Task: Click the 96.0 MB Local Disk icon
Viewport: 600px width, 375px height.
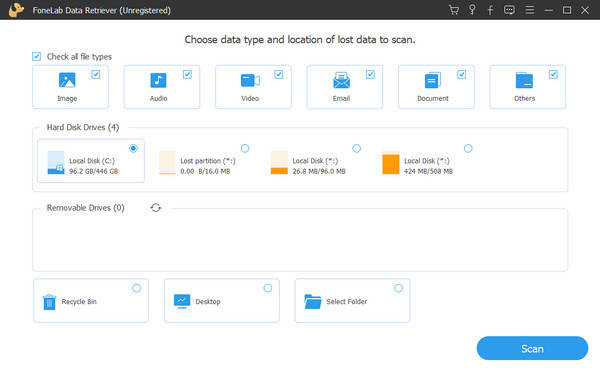Action: (279, 163)
